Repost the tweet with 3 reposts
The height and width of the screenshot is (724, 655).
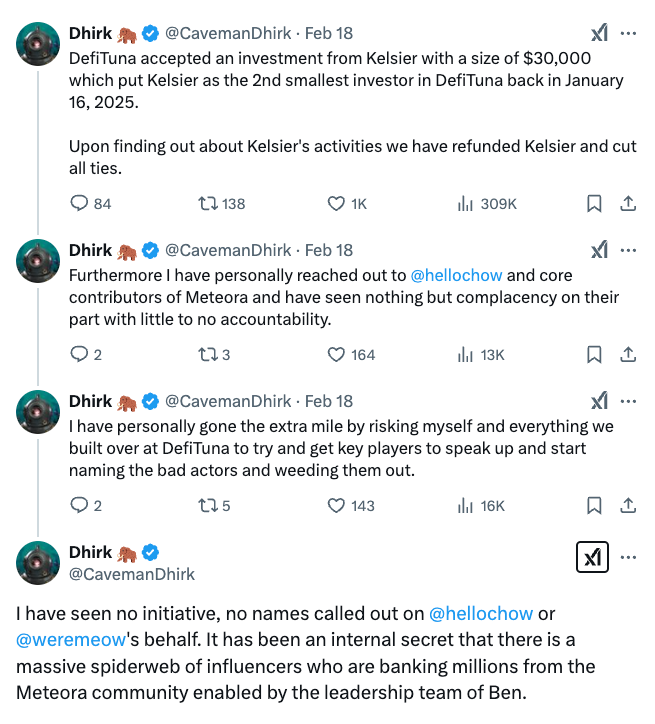coord(208,354)
